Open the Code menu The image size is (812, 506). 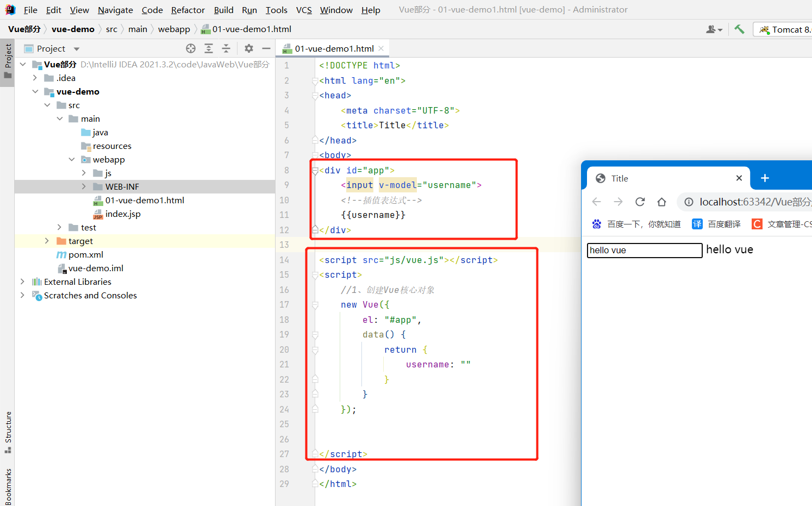152,10
